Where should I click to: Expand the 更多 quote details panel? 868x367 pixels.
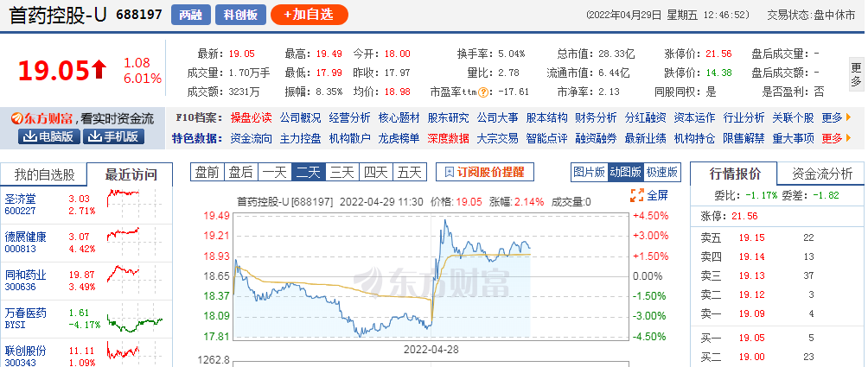click(857, 75)
